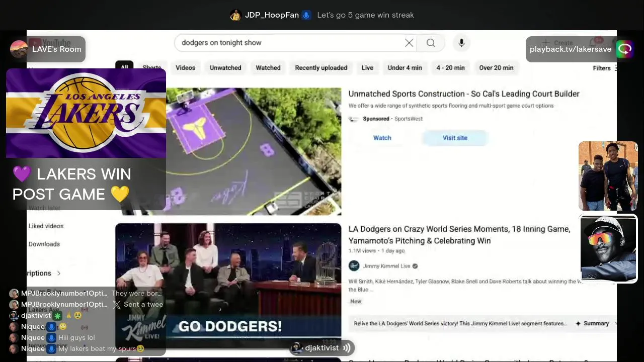This screenshot has width=644, height=362.
Task: Open Liked videos in the sidebar
Action: [46, 226]
